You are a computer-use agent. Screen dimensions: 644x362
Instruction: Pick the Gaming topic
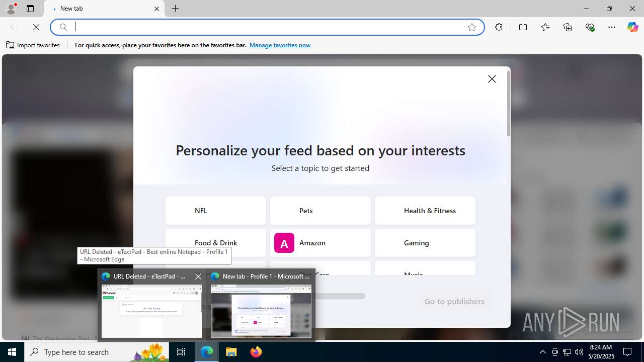click(425, 243)
